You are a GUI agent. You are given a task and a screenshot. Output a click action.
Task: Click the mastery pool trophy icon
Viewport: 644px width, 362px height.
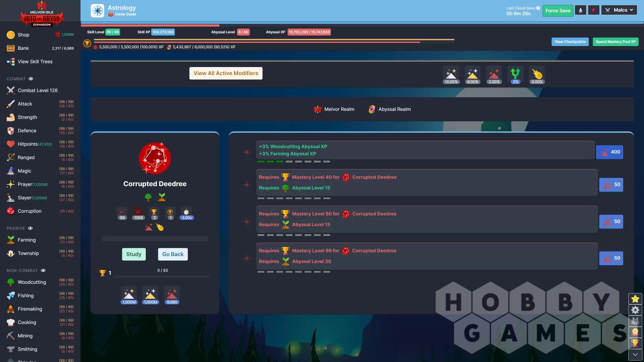[87, 43]
